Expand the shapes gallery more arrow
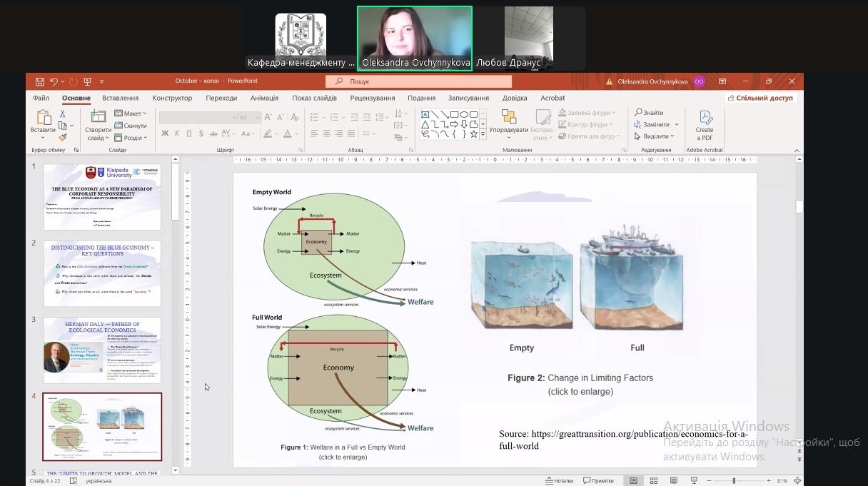868x486 pixels. coord(483,134)
